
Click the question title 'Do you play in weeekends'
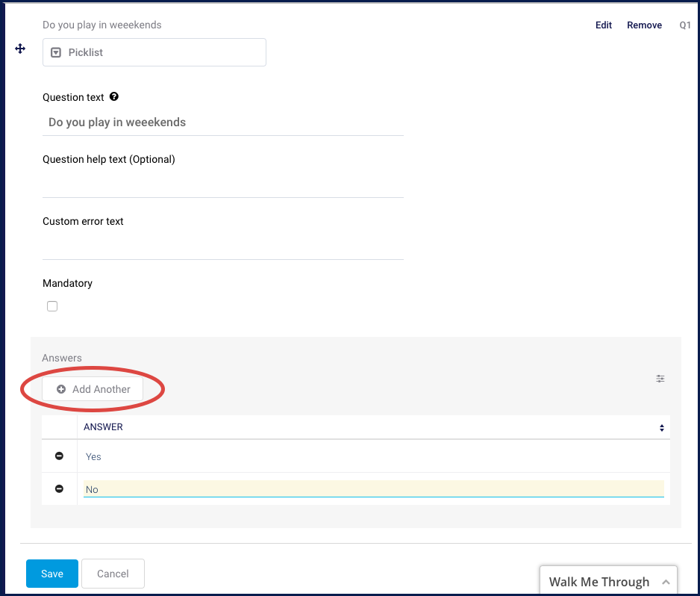click(x=102, y=25)
